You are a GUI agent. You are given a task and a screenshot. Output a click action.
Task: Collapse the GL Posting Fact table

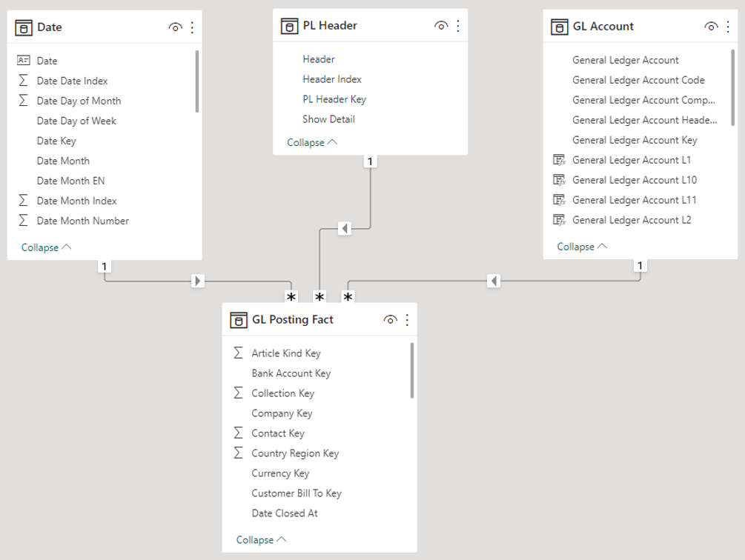pos(261,540)
